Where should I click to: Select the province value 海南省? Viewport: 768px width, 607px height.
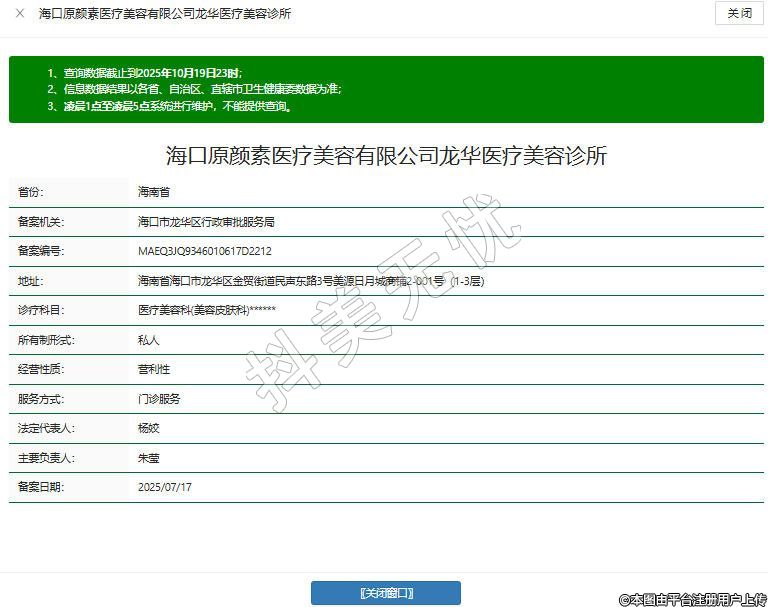coord(153,192)
